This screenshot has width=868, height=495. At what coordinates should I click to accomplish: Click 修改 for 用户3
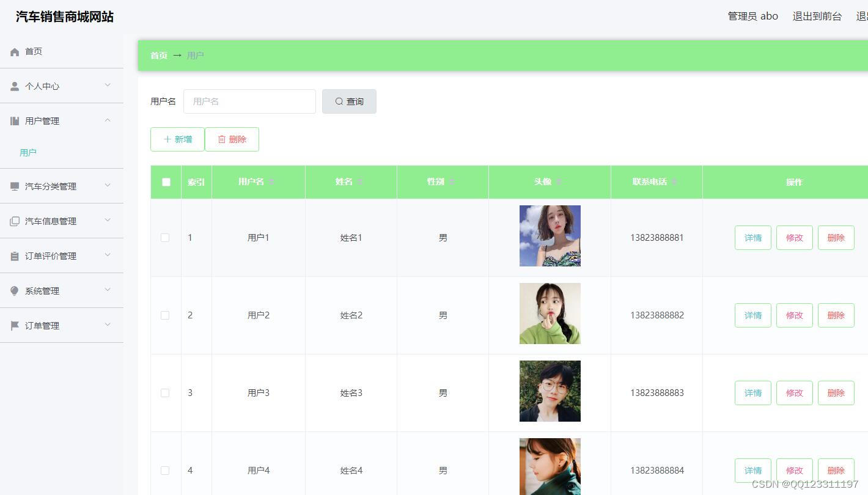tap(795, 393)
